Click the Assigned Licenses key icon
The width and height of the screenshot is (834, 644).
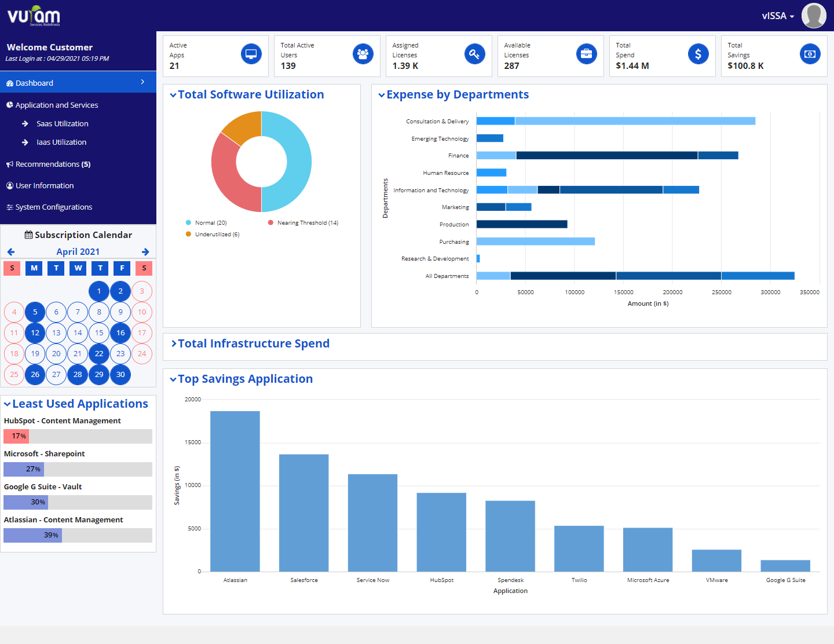tap(474, 54)
